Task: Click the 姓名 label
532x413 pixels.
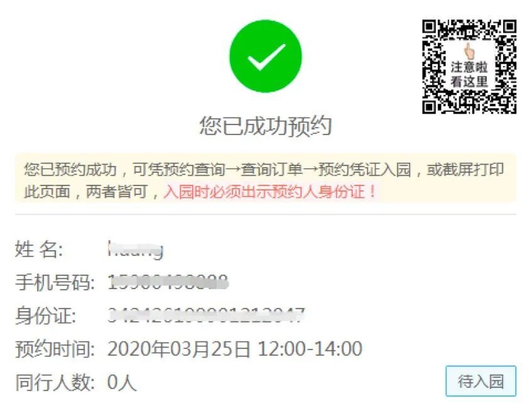Action: pos(39,250)
